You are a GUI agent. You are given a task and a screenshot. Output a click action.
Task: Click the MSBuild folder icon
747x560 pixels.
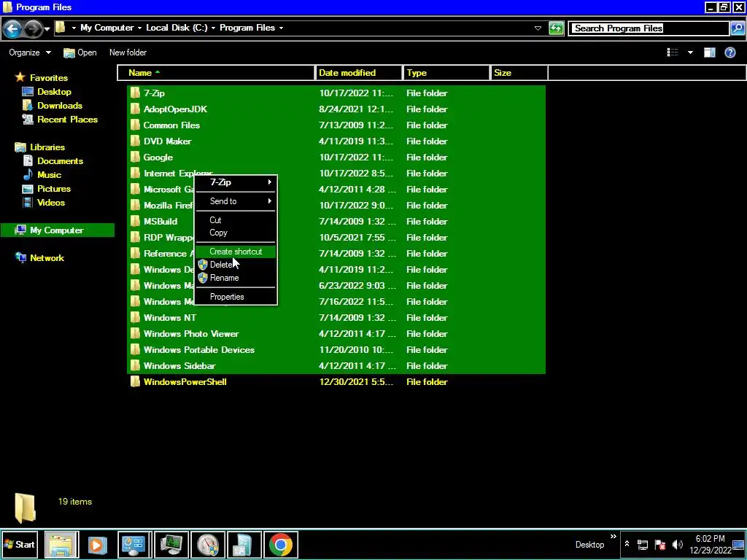click(x=135, y=222)
